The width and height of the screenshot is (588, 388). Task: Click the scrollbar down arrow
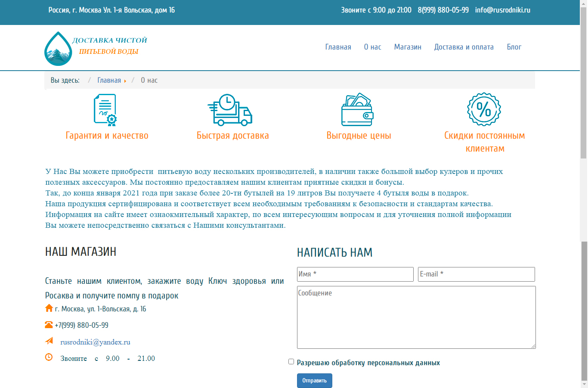point(584,384)
